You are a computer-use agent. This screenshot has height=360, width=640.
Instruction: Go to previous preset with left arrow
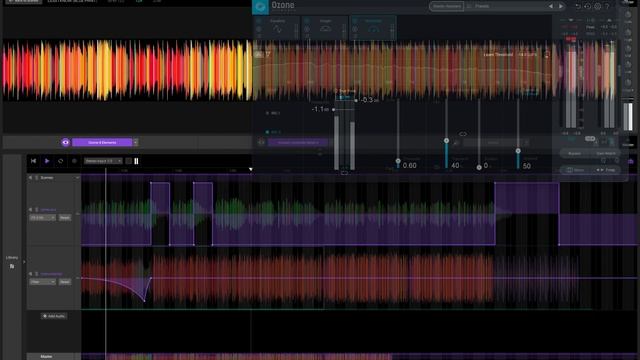[551, 6]
